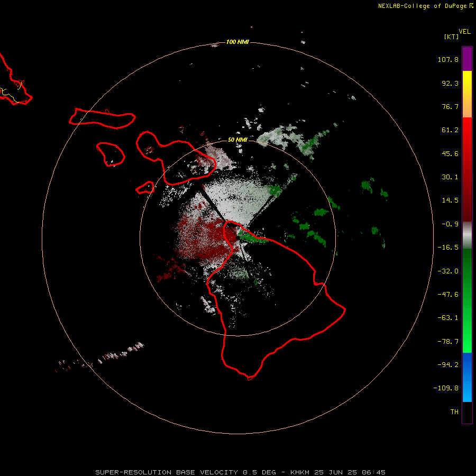Click the -63.1 legend value
Image resolution: width=476 pixels, height=476 pixels.
(x=448, y=318)
